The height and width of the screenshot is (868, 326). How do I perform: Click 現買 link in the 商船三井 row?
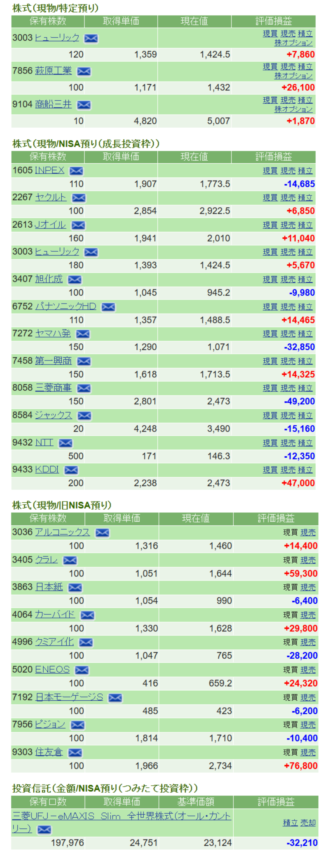[270, 100]
